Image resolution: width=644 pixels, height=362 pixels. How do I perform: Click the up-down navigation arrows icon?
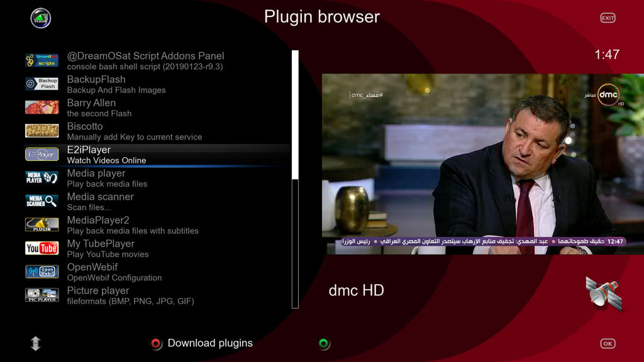pyautogui.click(x=35, y=344)
